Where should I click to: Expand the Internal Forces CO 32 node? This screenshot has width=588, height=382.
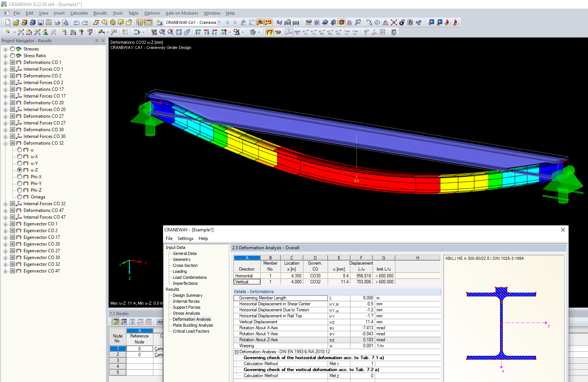(x=6, y=204)
